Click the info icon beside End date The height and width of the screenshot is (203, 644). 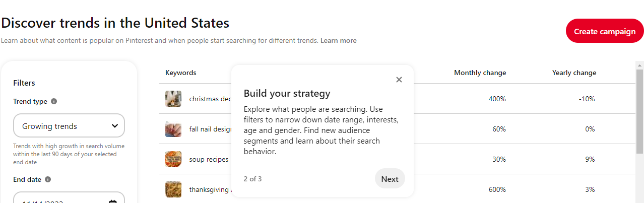click(x=48, y=179)
